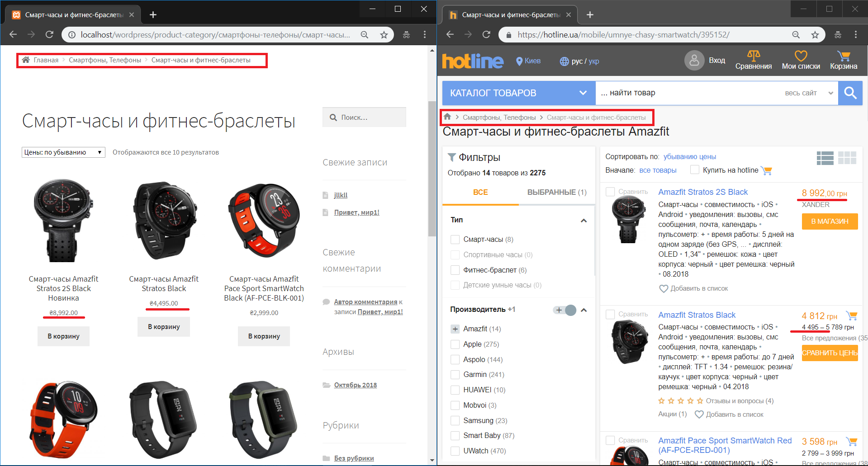Check the Купить на hotline checkbox

[695, 170]
